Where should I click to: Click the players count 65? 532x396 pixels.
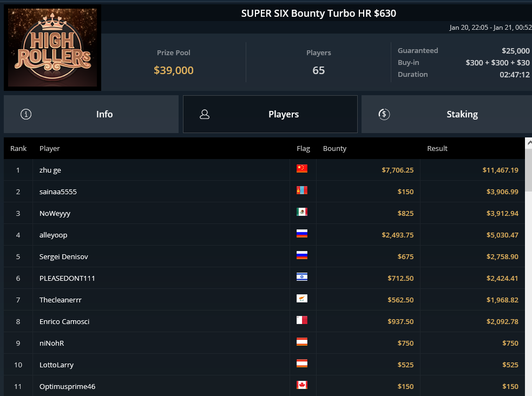(x=319, y=70)
